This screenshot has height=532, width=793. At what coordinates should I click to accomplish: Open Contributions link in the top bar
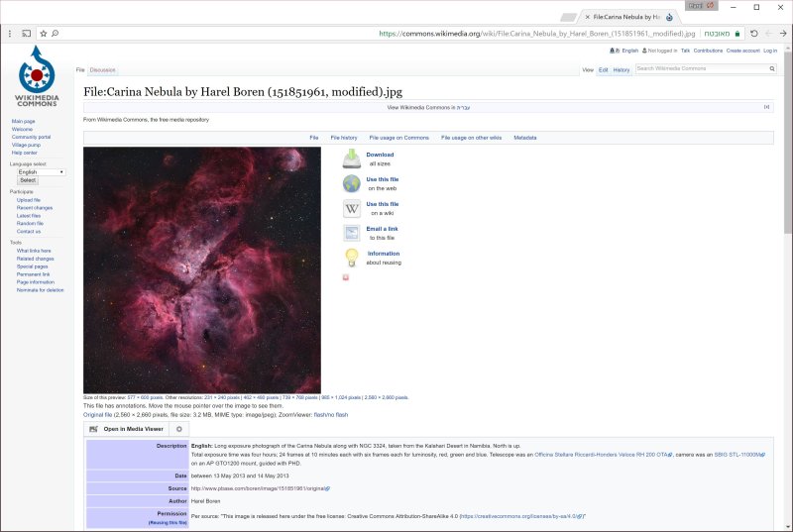(x=708, y=51)
